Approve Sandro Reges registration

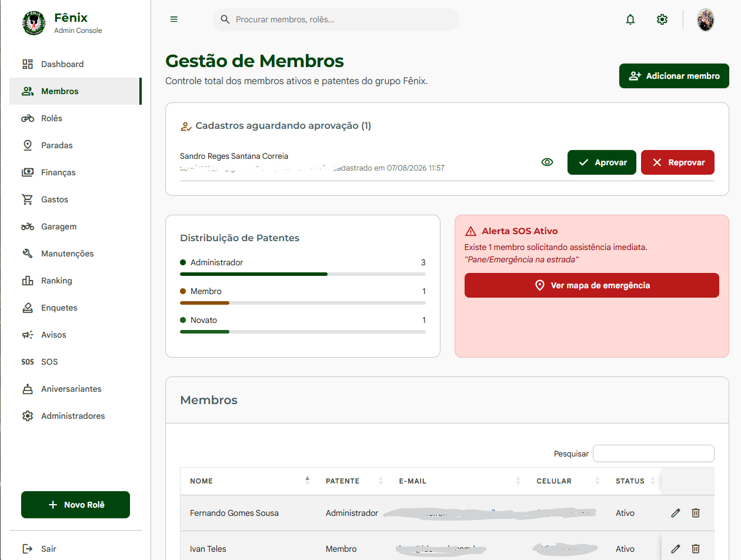(x=602, y=162)
